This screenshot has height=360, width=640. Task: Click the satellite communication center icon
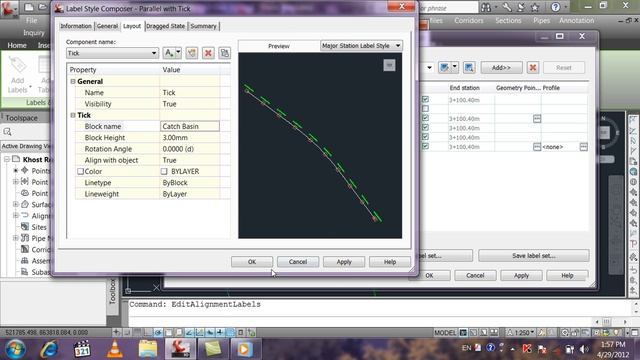(521, 7)
